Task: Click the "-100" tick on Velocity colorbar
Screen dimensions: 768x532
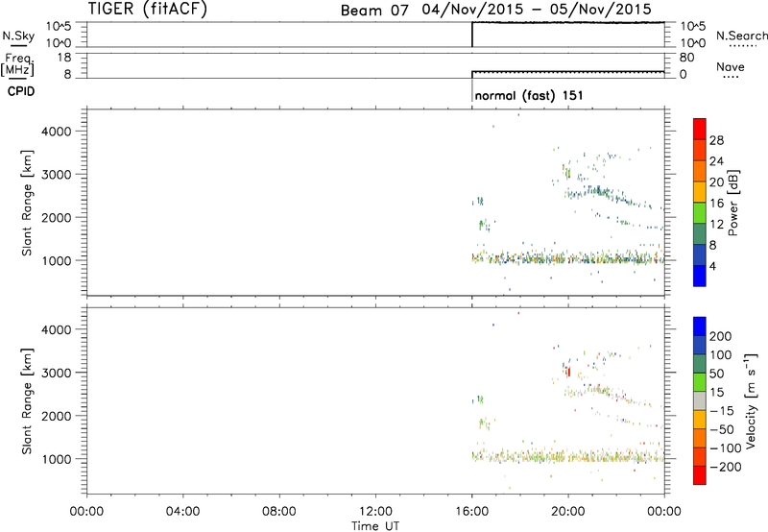Action: pyautogui.click(x=726, y=448)
